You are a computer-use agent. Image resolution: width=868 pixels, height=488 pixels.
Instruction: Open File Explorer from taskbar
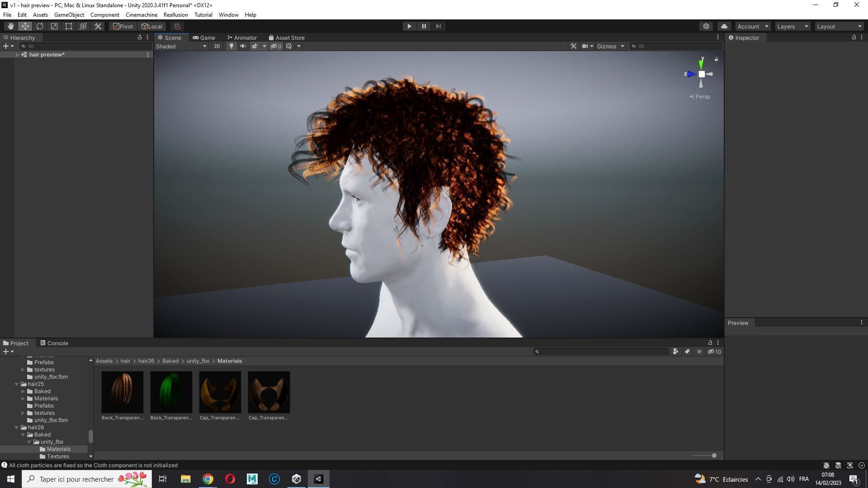185,479
